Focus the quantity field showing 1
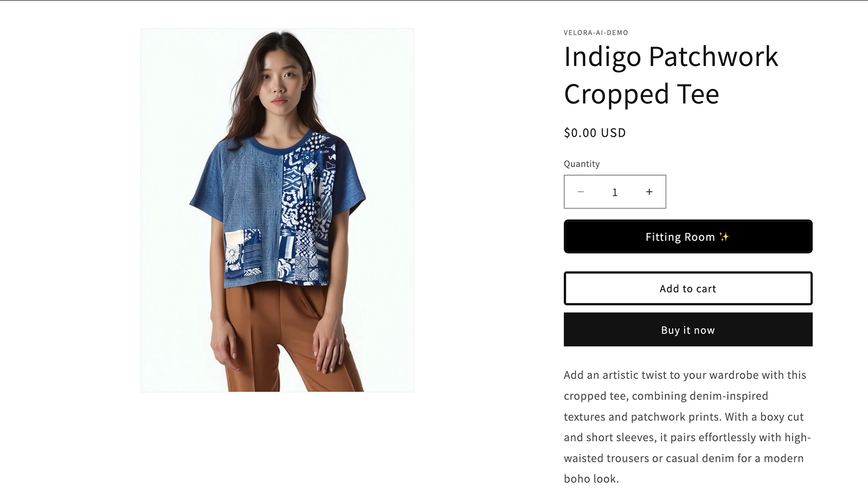Viewport: 868px width, 488px height. (615, 192)
